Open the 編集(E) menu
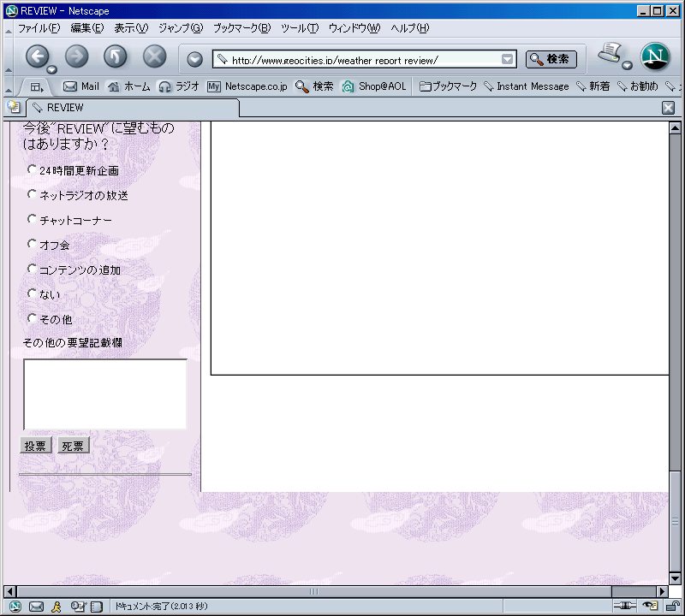This screenshot has height=616, width=685. (87, 28)
